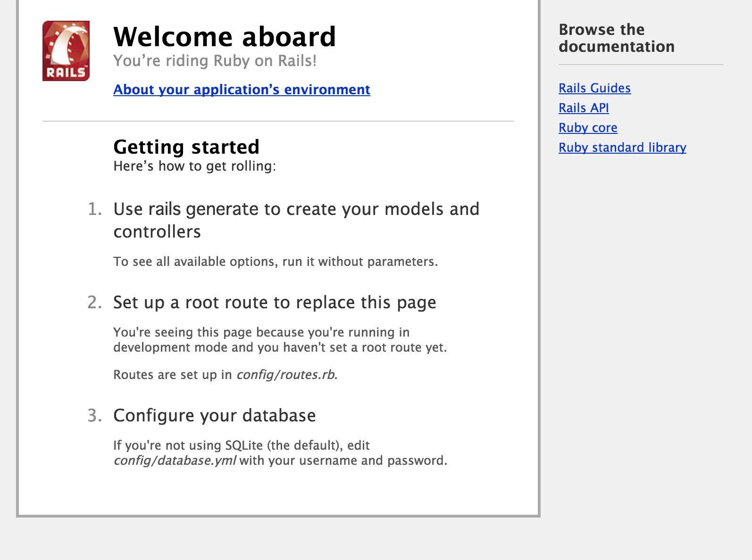This screenshot has height=560, width=752.
Task: Click 'Here's how to get rolling:' text
Action: 194,166
